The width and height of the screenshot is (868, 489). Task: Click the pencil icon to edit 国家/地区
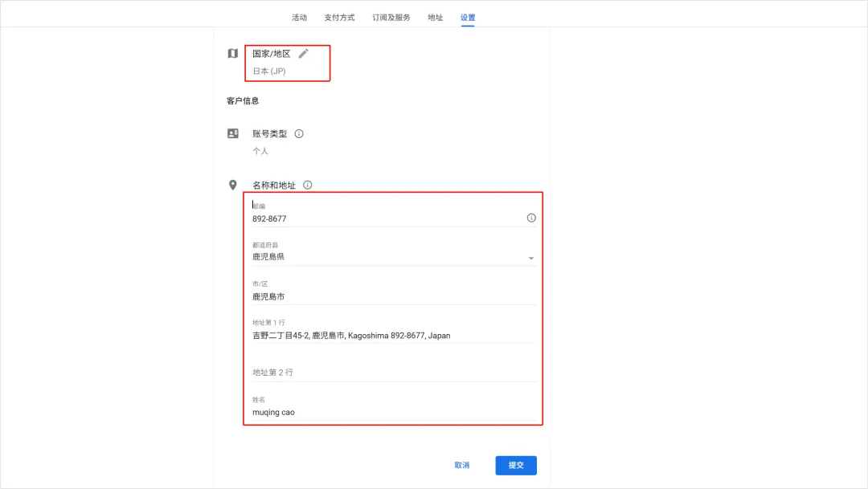coord(303,52)
